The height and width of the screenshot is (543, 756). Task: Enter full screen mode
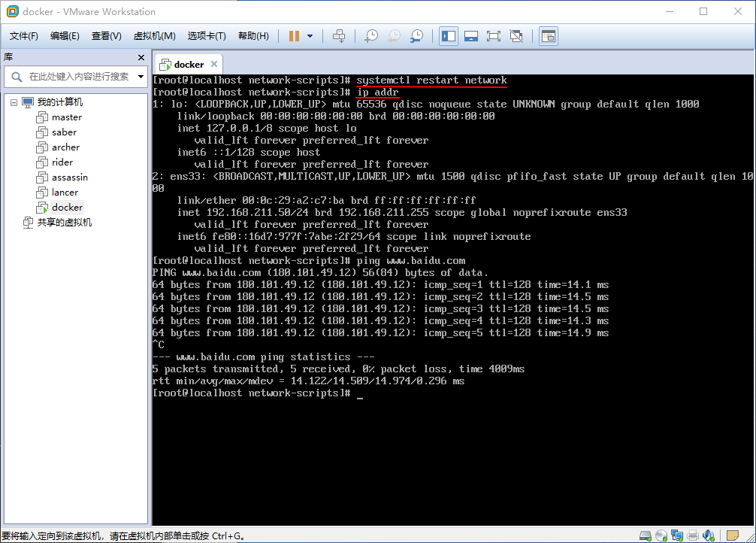point(494,35)
